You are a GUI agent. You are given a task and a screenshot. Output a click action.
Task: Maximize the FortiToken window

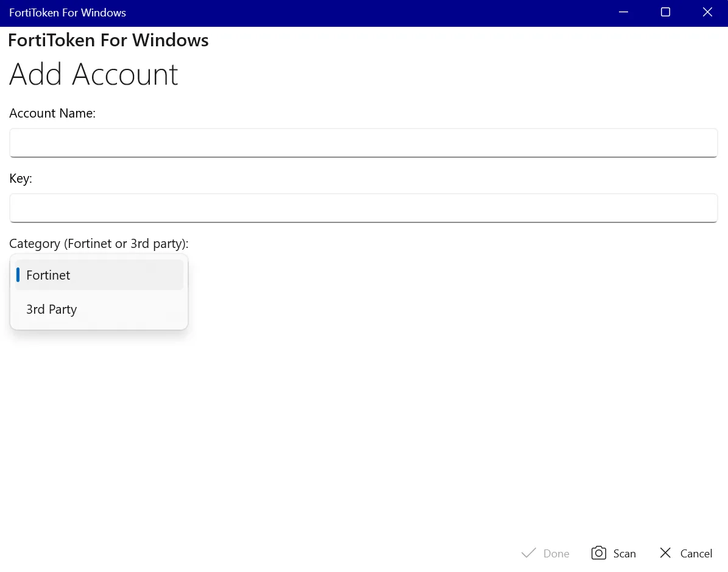665,13
